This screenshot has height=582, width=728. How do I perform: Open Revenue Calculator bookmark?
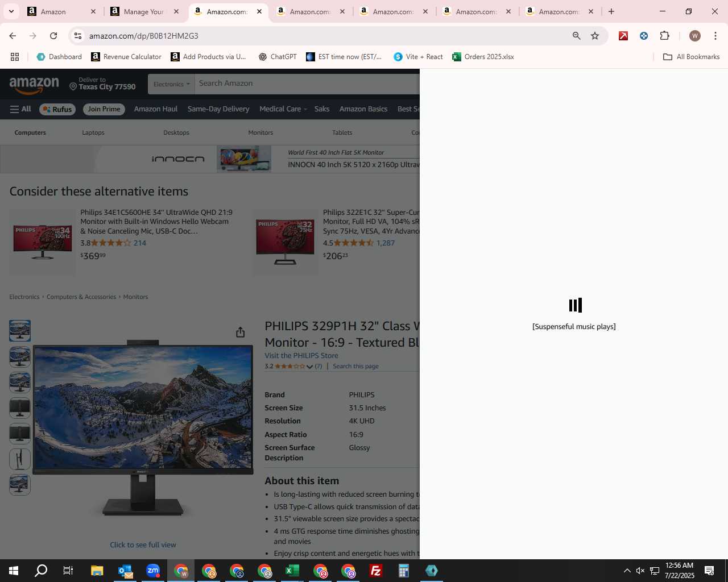(126, 57)
